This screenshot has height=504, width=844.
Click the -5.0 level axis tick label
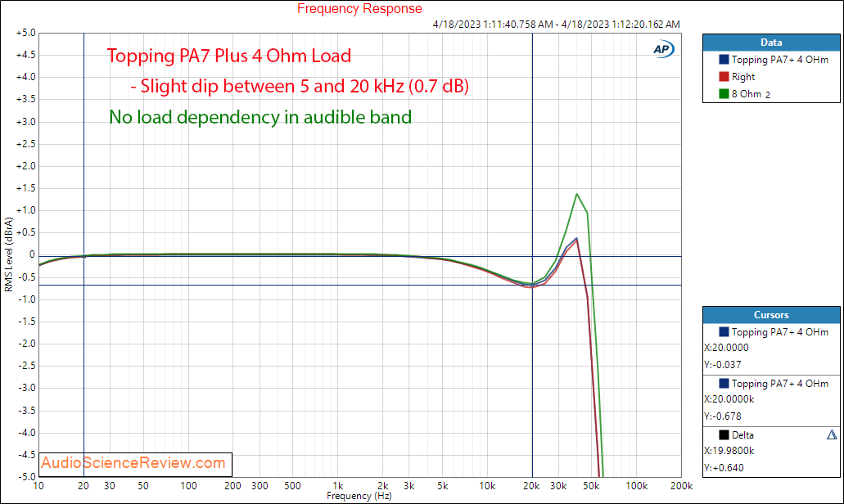coord(27,476)
